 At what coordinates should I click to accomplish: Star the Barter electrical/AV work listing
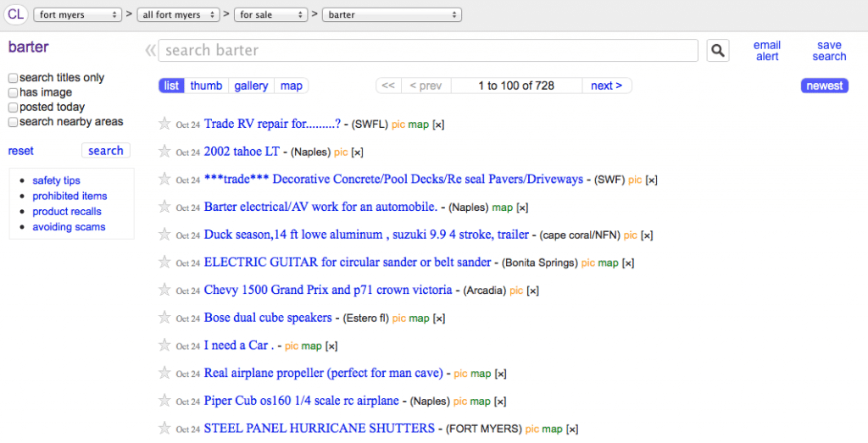[164, 207]
